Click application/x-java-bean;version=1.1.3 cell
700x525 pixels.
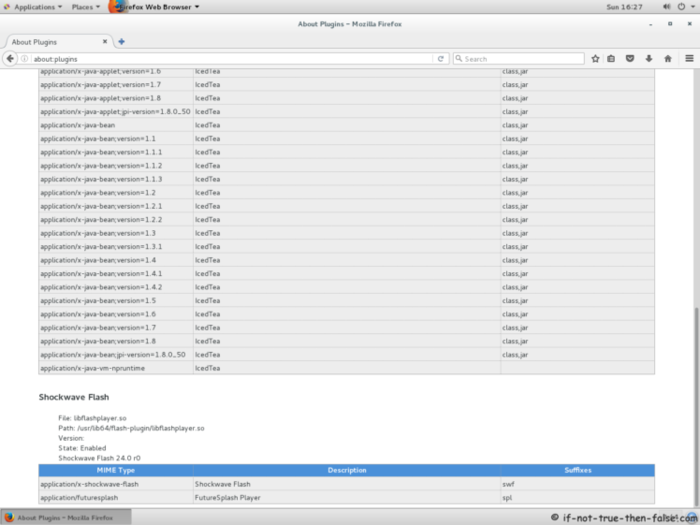coord(116,179)
